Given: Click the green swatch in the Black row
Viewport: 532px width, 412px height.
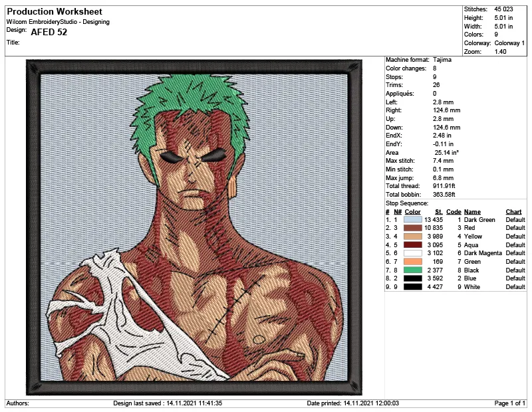Looking at the screenshot, I should pos(412,270).
